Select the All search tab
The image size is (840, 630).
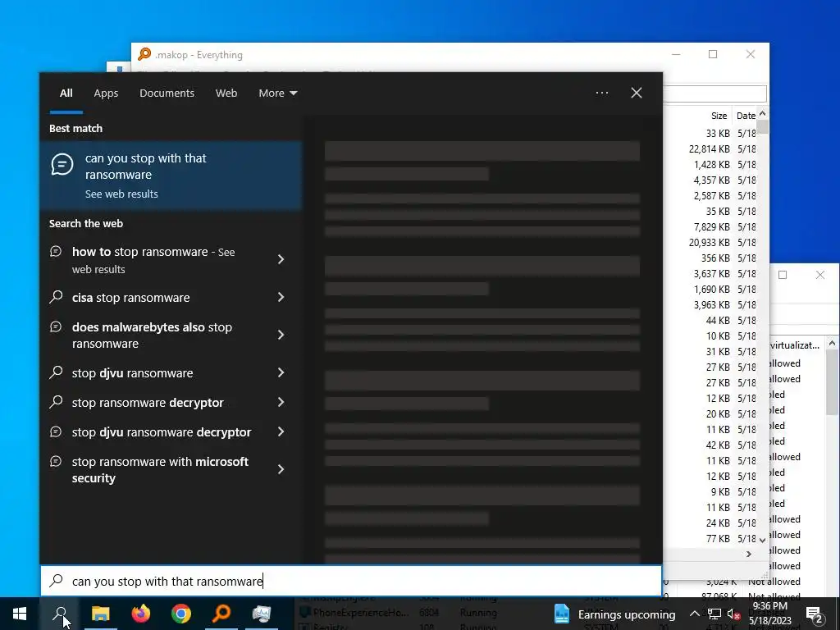(66, 94)
